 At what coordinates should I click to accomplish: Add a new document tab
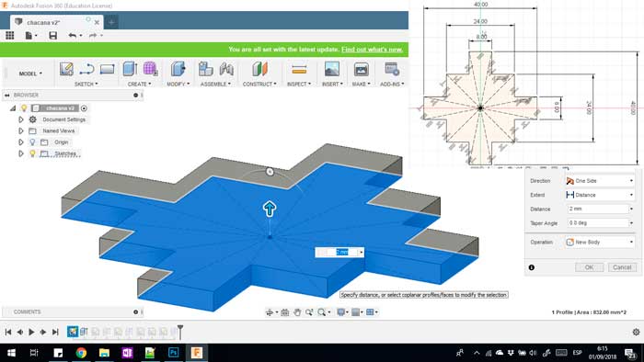pyautogui.click(x=111, y=23)
